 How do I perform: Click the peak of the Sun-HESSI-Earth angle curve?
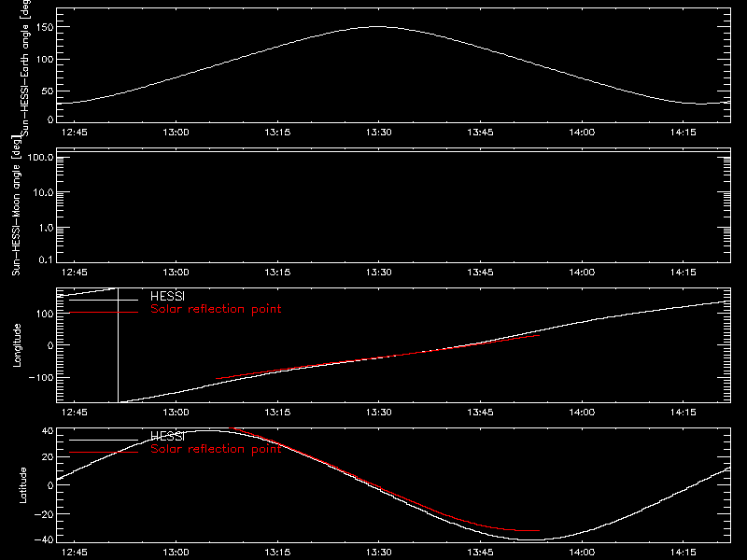point(377,27)
